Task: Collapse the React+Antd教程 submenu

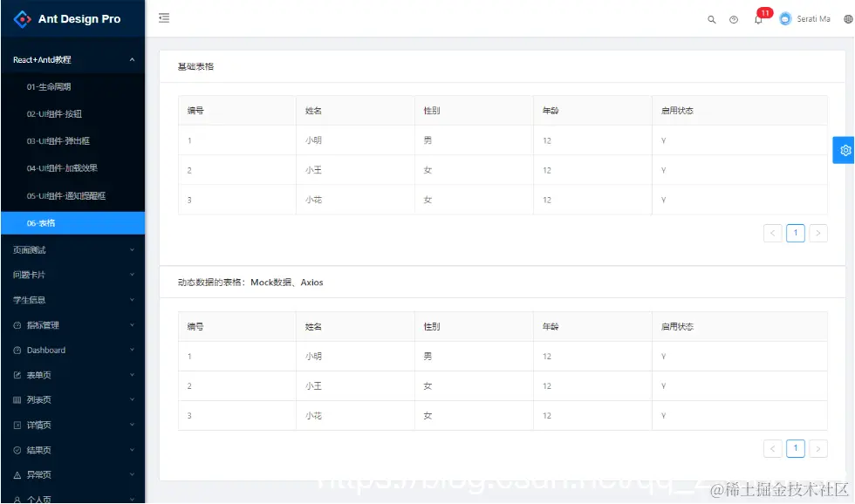Action: (132, 59)
